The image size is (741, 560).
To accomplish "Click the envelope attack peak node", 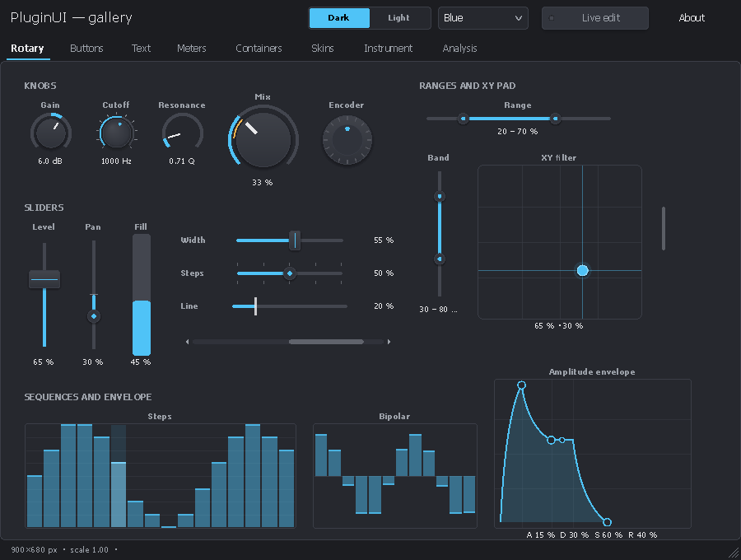I will 521,385.
